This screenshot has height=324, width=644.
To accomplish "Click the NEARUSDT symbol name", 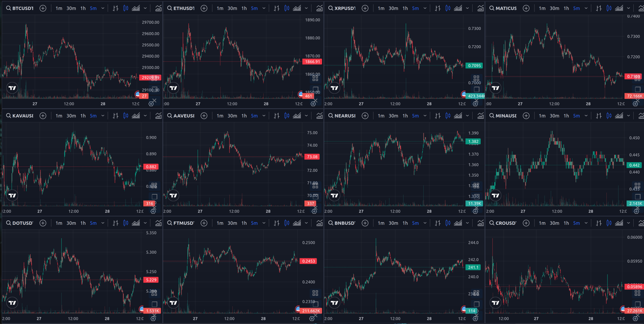I will [x=345, y=116].
